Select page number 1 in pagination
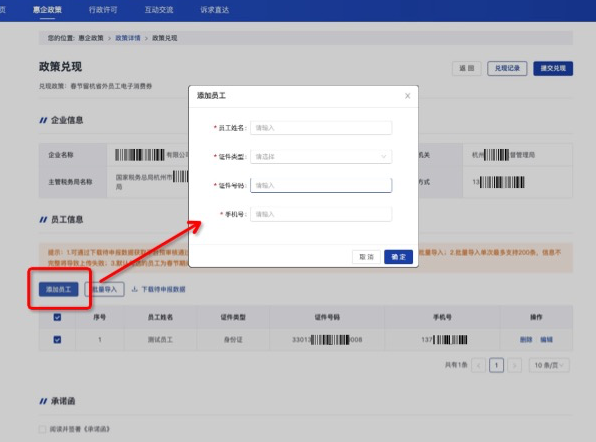This screenshot has width=596, height=442. pos(496,366)
